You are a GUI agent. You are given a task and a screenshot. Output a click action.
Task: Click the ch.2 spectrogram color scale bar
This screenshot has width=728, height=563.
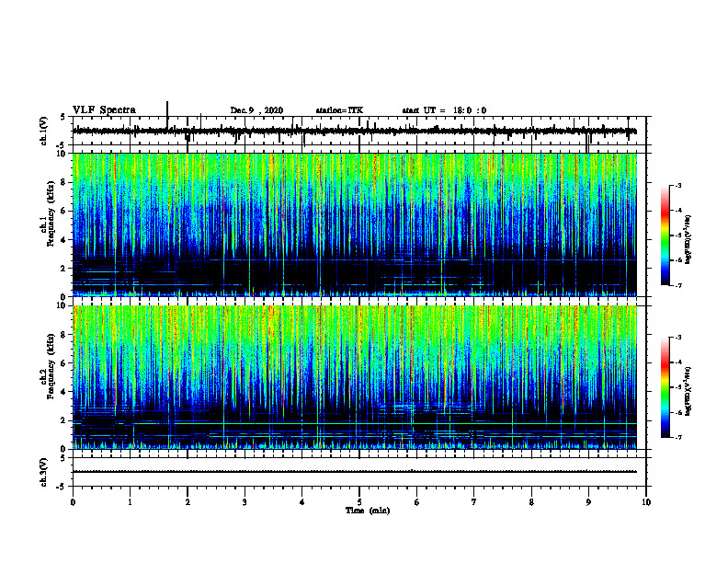click(665, 387)
